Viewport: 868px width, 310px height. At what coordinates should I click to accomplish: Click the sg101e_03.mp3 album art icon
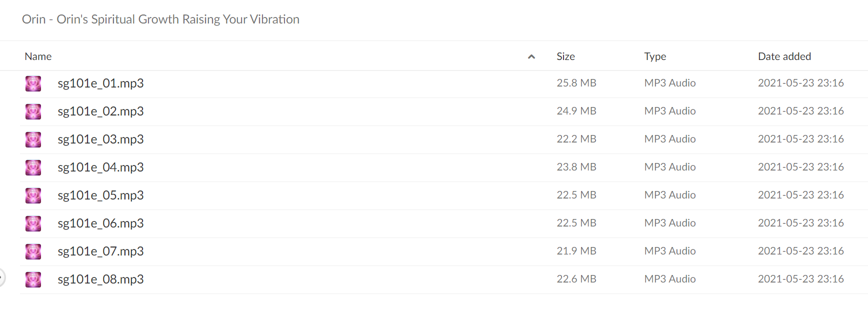(33, 139)
